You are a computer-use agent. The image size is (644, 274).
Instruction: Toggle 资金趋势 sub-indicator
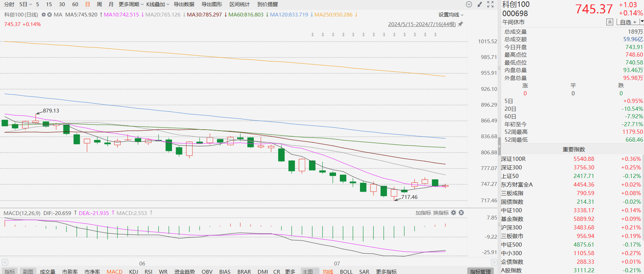(184, 271)
